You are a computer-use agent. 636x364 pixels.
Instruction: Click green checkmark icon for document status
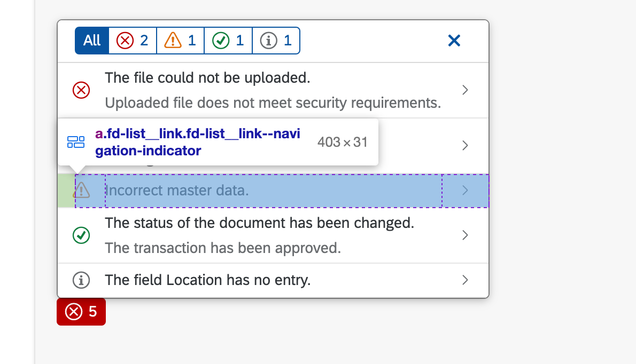[81, 235]
